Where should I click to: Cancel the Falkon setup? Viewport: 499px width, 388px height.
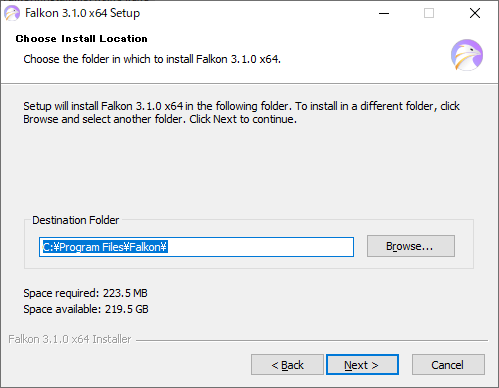[448, 364]
